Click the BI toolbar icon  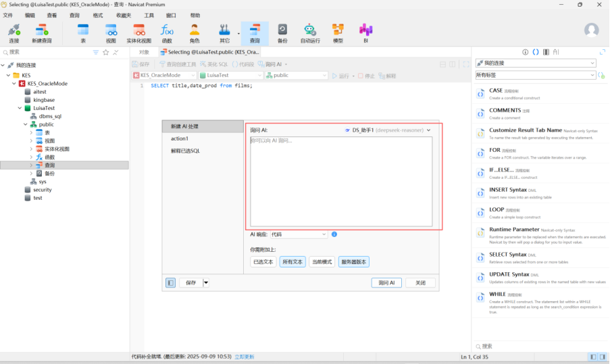tap(365, 33)
